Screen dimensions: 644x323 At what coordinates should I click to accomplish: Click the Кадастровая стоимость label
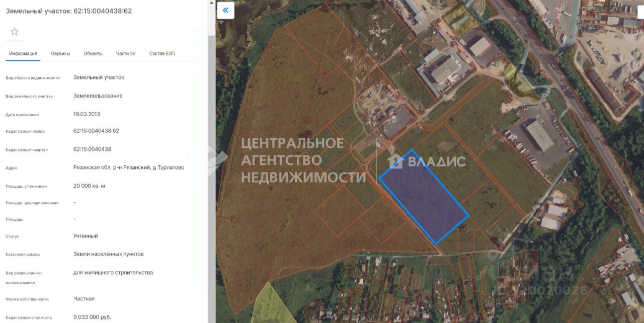[28, 317]
